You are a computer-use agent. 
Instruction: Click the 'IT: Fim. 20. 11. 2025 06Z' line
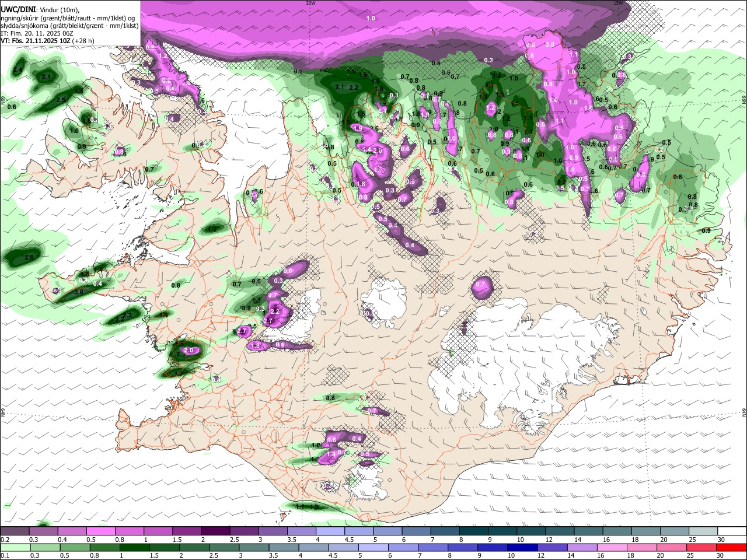pyautogui.click(x=37, y=33)
